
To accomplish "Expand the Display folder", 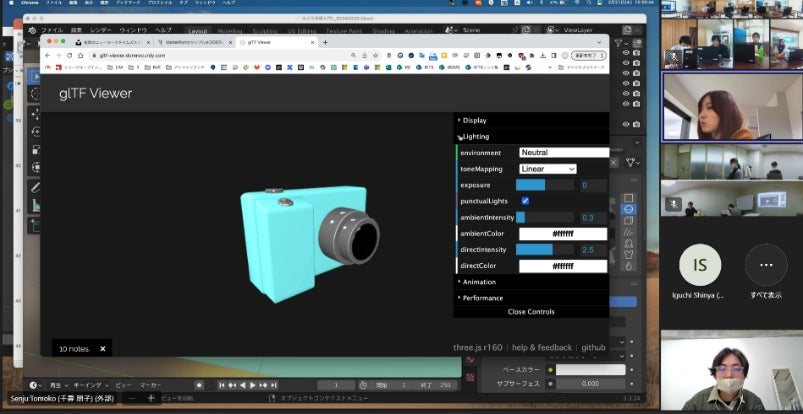I will (474, 120).
